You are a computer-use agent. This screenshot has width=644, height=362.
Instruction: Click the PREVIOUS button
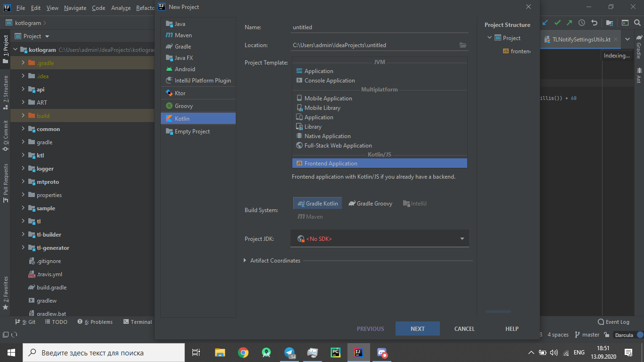pos(371,329)
